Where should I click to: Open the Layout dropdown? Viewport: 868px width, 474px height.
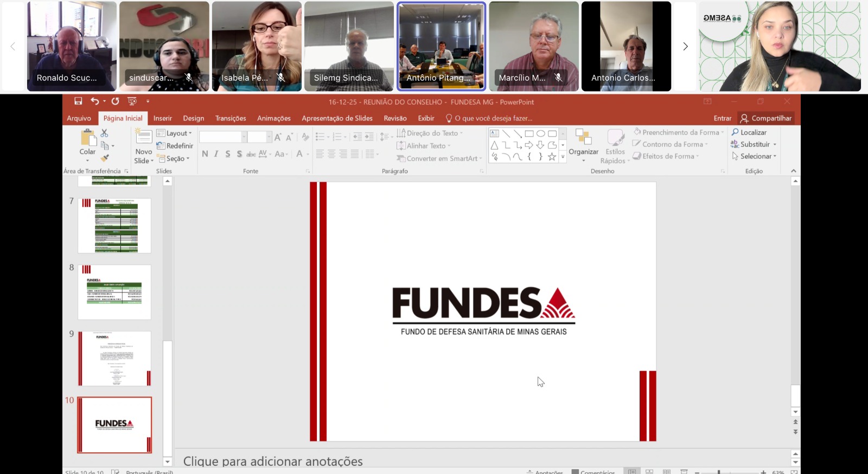coord(174,133)
